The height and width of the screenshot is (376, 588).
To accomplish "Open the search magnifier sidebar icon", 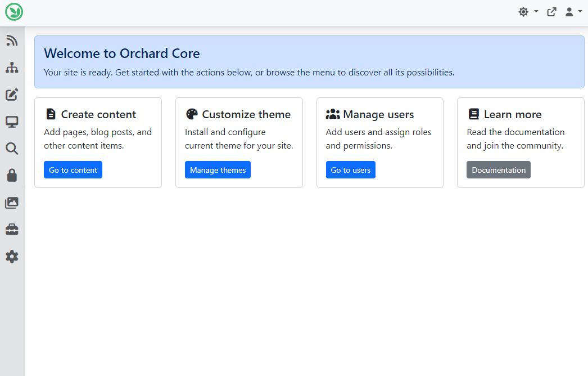I will pos(12,149).
